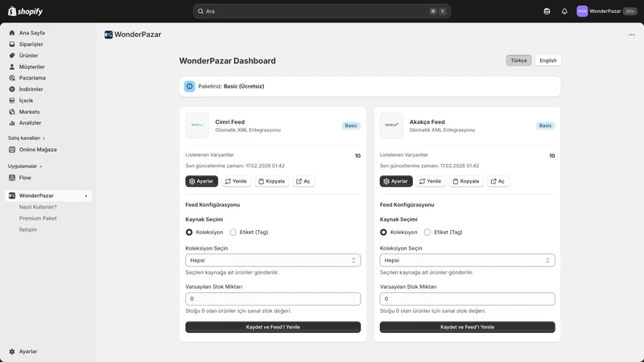Select Etiket (Tag) radio in Akakçe Feed
This screenshot has width=644, height=362.
[427, 232]
